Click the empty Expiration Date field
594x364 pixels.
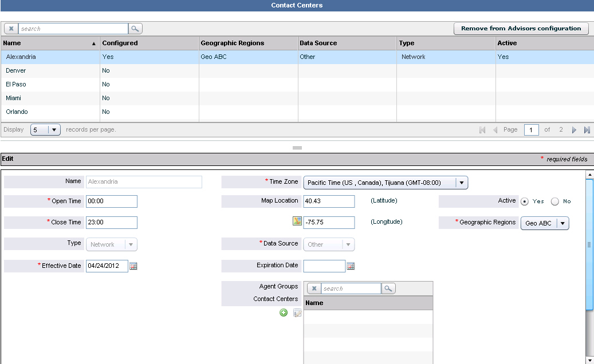324,266
